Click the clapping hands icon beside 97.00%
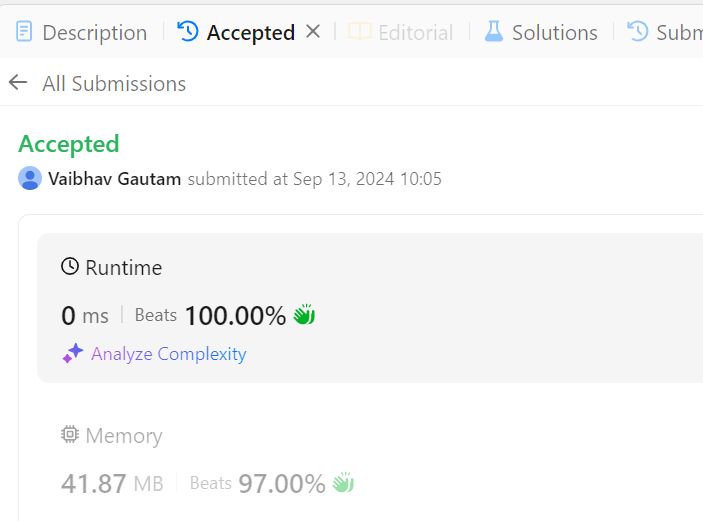 pos(343,484)
